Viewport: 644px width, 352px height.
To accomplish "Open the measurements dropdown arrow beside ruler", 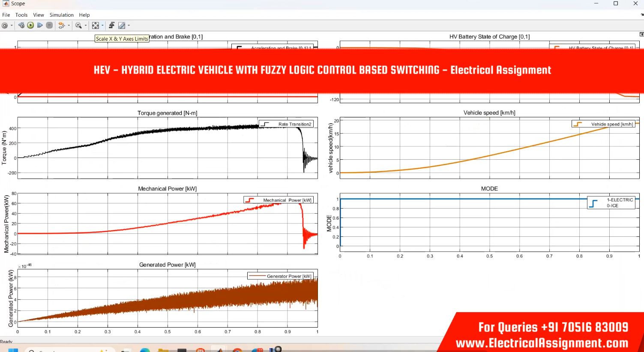I will (x=129, y=26).
